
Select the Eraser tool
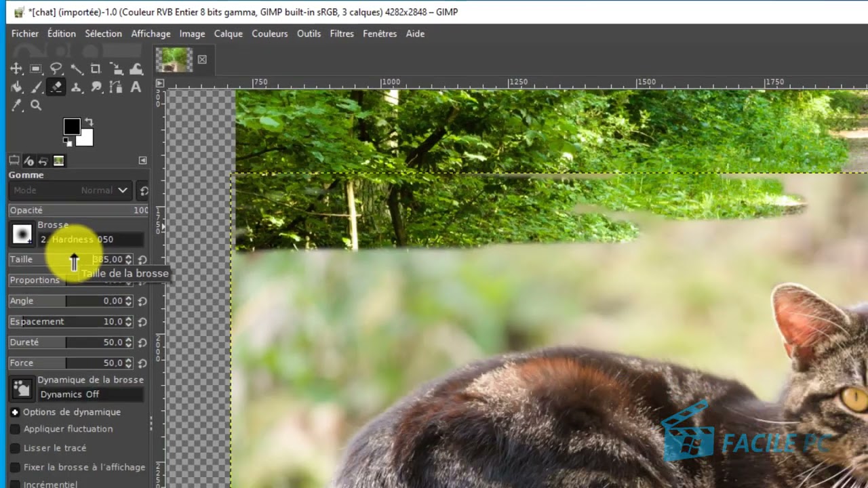click(x=56, y=87)
